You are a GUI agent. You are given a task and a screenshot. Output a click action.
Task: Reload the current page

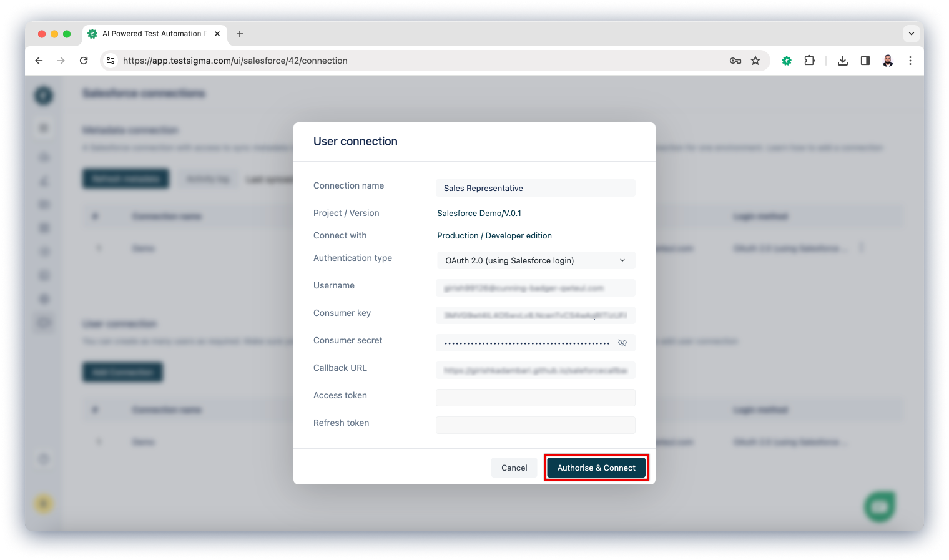[84, 61]
